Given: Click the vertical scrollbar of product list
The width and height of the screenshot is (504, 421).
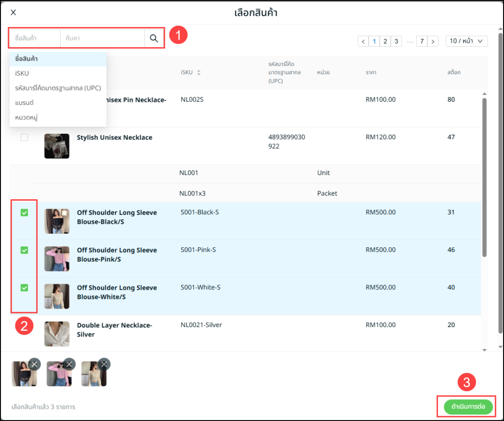Looking at the screenshot, I should pos(484,177).
